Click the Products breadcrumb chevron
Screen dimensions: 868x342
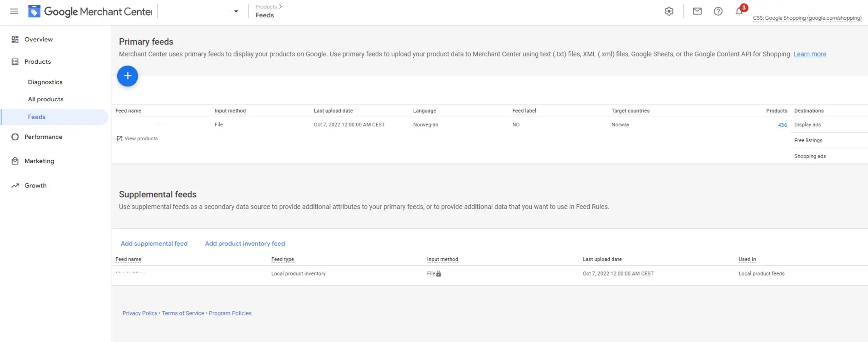[x=280, y=6]
